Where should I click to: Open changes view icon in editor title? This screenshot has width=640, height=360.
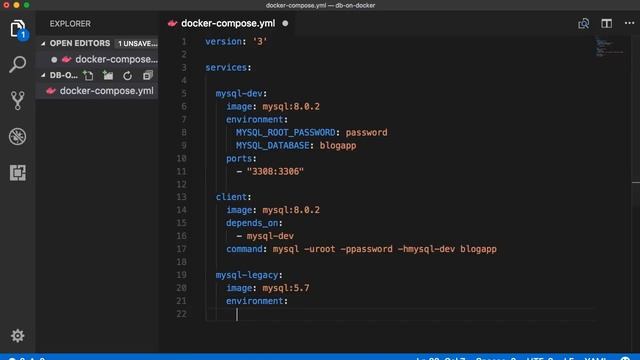click(x=584, y=23)
